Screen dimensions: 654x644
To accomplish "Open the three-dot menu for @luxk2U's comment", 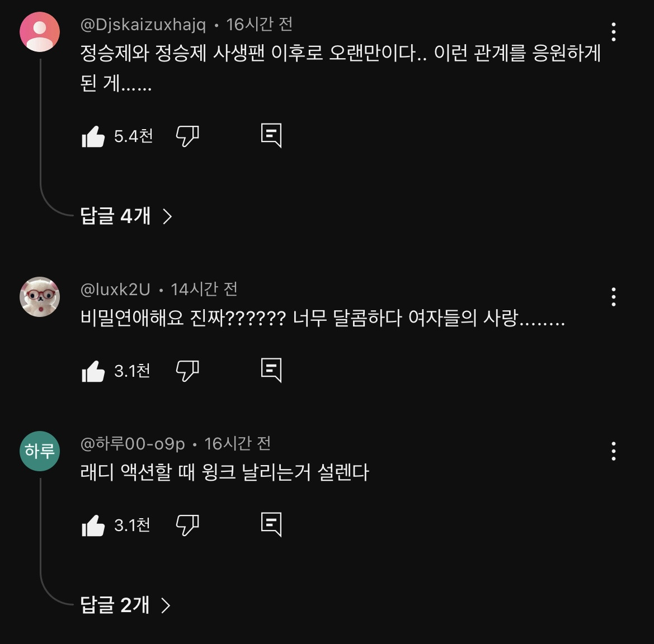I will pos(613,297).
